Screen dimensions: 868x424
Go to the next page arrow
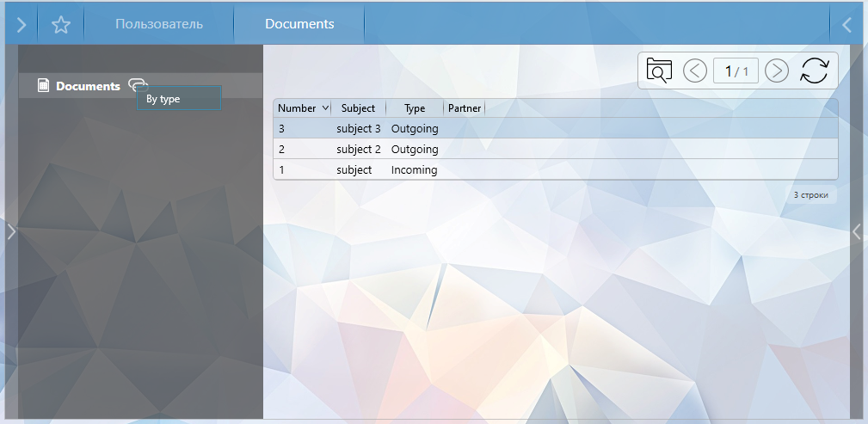click(x=777, y=71)
